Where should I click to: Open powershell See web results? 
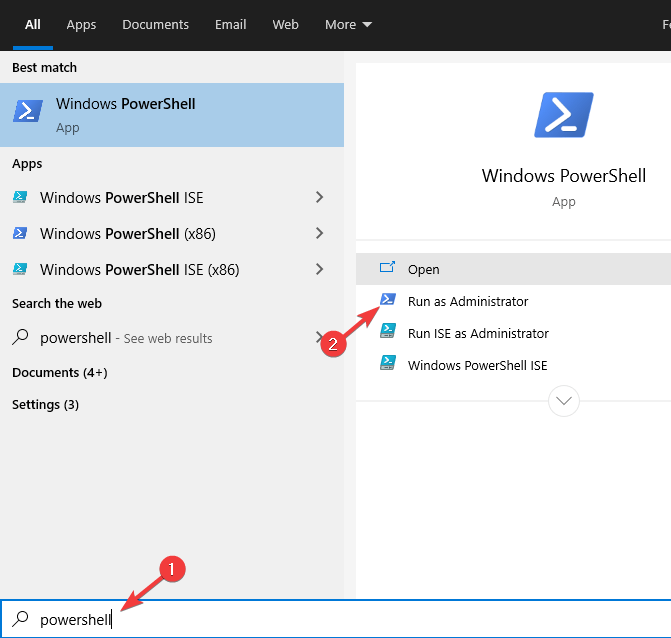pos(126,338)
